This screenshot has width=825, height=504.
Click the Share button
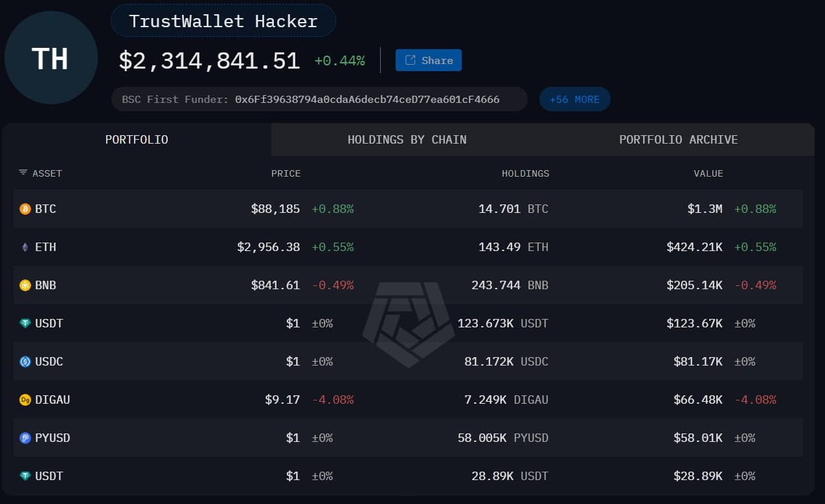[x=428, y=60]
